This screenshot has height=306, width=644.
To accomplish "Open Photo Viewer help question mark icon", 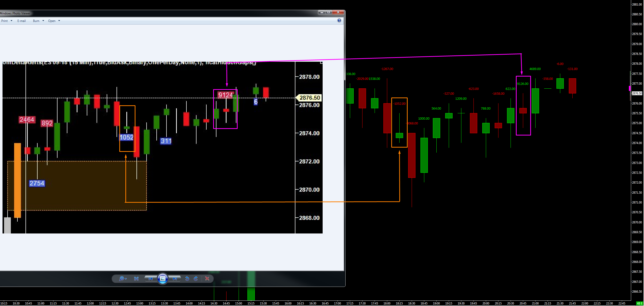I will pos(339,21).
